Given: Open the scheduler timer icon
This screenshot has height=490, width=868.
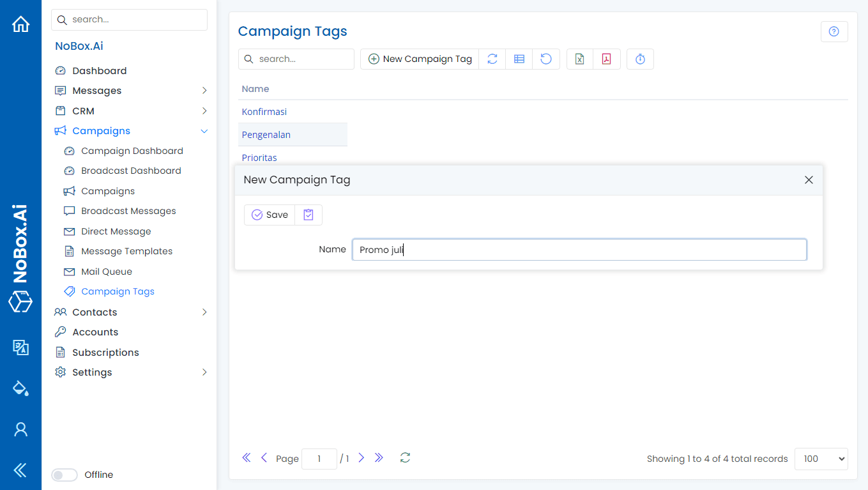Looking at the screenshot, I should [x=639, y=59].
